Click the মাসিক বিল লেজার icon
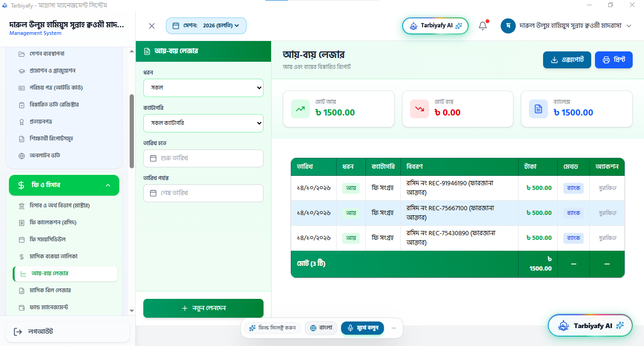644x346 pixels. (22, 290)
